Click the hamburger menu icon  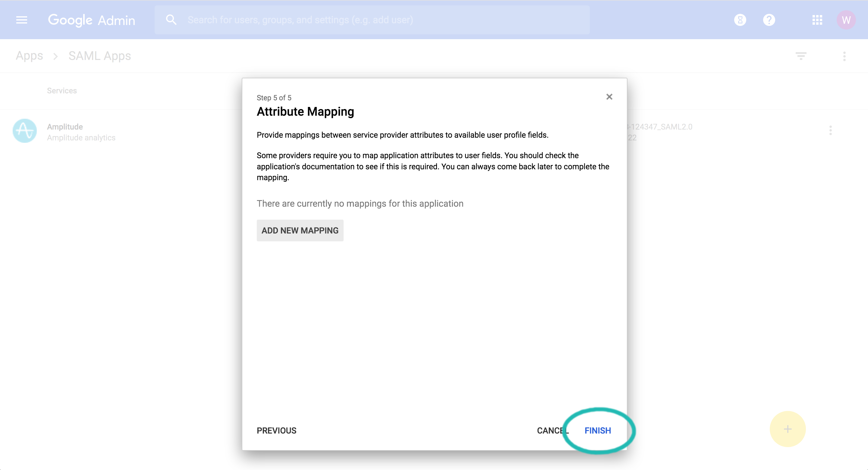21,20
